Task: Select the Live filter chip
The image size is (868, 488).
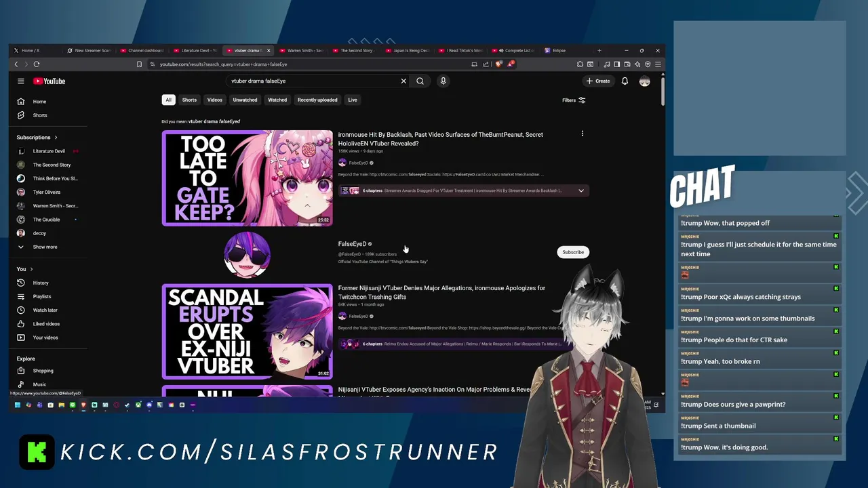Action: tap(353, 100)
